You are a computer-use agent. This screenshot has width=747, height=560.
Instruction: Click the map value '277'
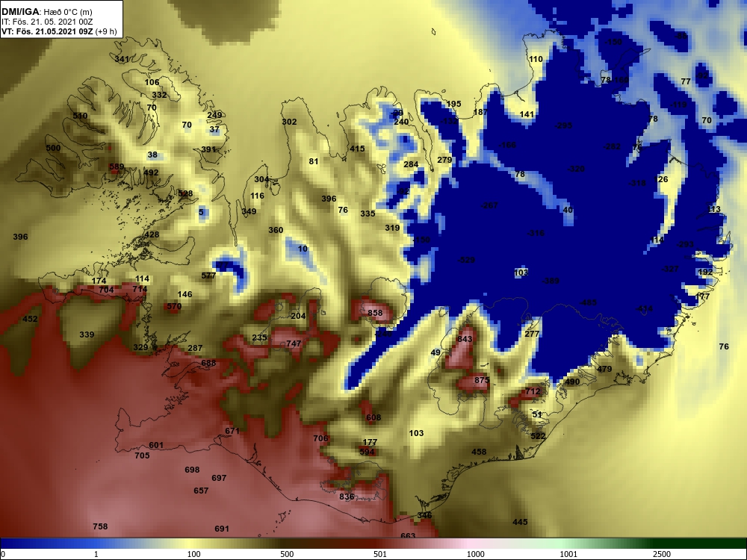point(532,334)
